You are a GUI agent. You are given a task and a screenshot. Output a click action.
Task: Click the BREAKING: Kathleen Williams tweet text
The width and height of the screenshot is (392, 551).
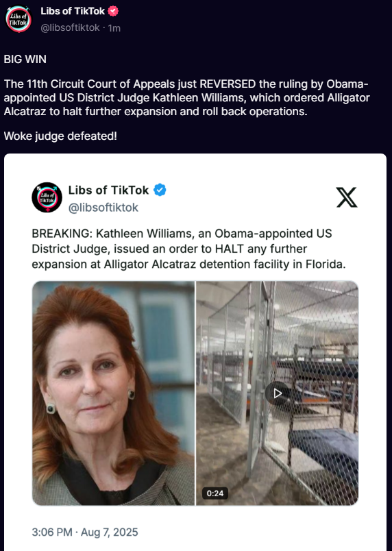189,249
